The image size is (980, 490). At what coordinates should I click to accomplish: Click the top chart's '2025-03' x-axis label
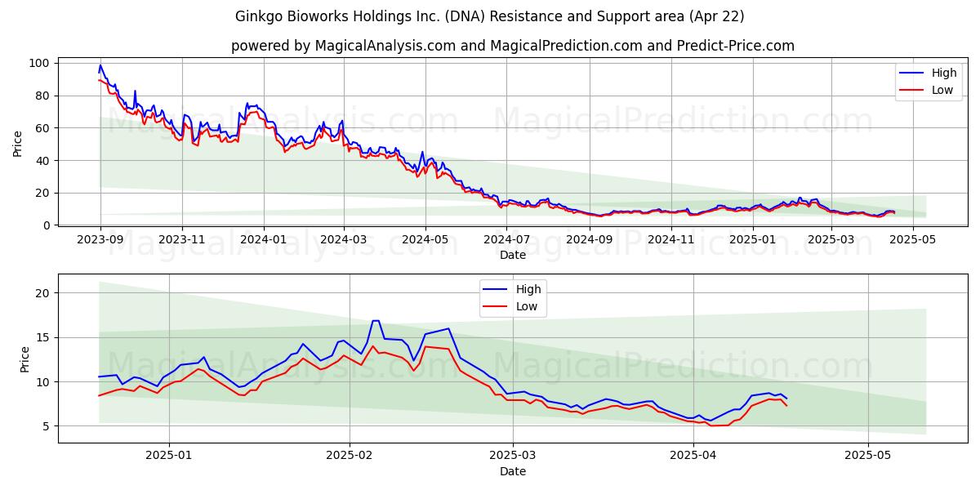830,240
